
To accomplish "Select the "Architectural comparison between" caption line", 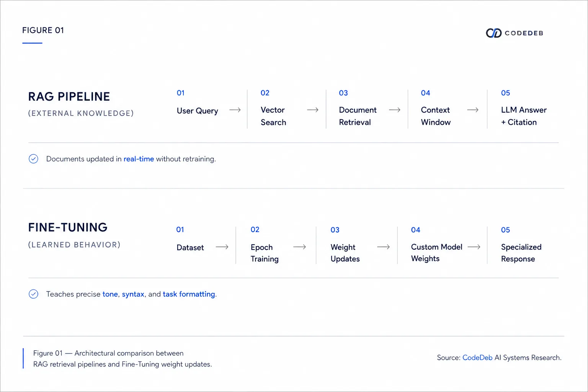I will (x=129, y=353).
